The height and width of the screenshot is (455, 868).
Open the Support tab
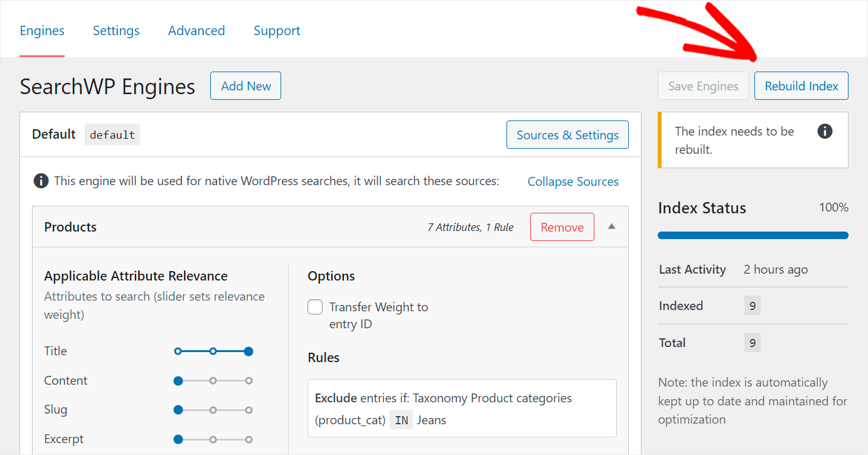click(277, 30)
